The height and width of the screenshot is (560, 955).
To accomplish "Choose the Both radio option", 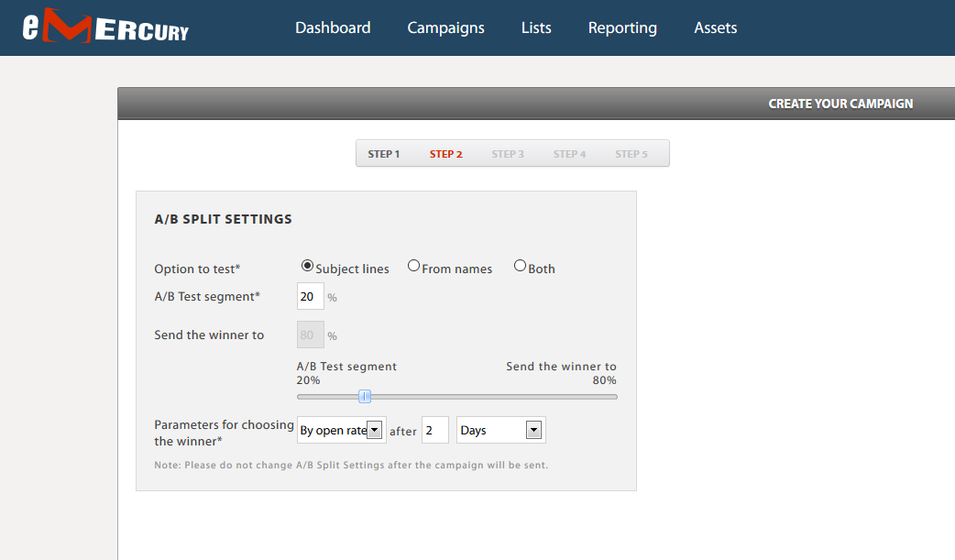I will (520, 266).
